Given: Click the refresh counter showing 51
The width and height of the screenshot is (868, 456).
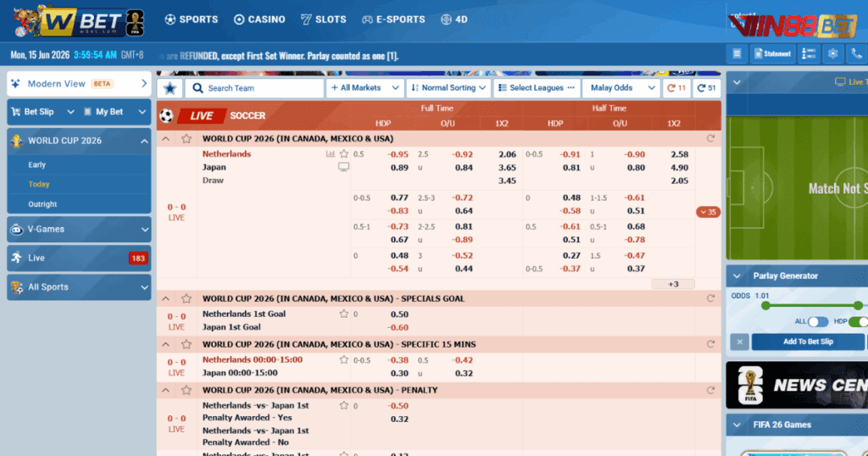Looking at the screenshot, I should (x=706, y=88).
